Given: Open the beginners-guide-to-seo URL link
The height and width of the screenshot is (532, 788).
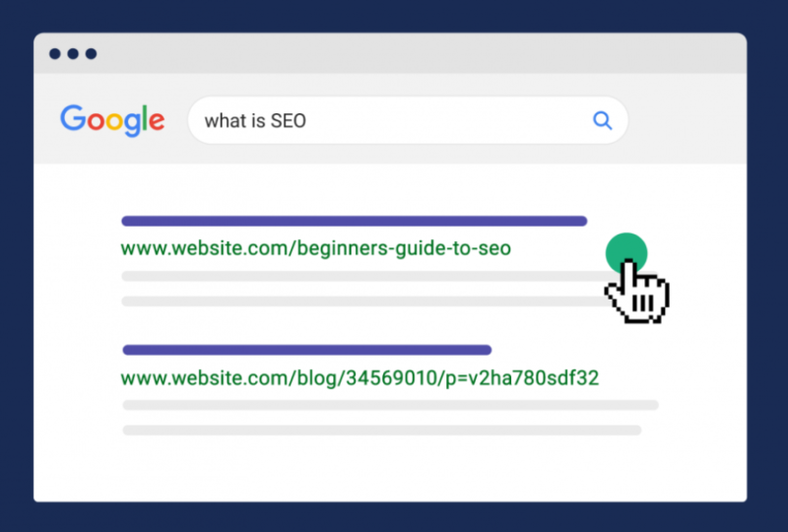Looking at the screenshot, I should point(315,248).
